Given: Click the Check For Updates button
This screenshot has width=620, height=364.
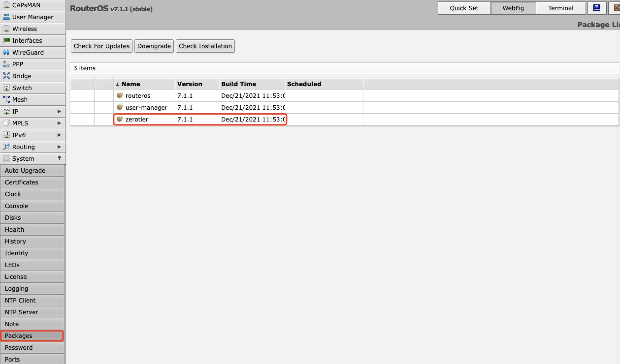Looking at the screenshot, I should coord(101,46).
